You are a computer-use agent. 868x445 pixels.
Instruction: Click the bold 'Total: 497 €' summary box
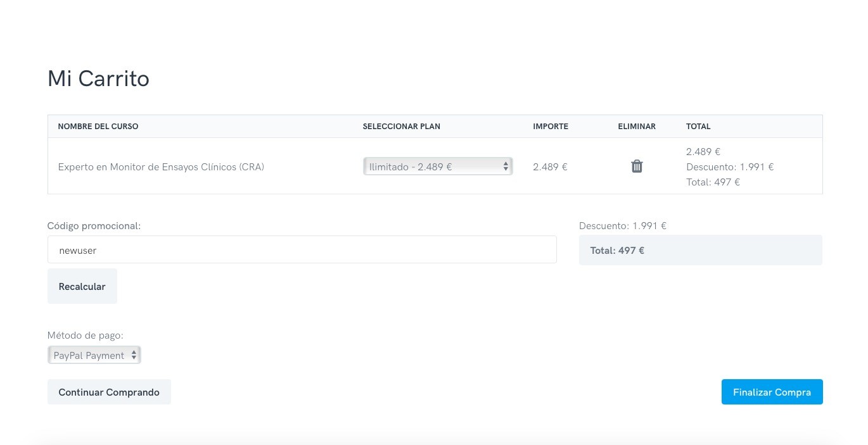701,250
